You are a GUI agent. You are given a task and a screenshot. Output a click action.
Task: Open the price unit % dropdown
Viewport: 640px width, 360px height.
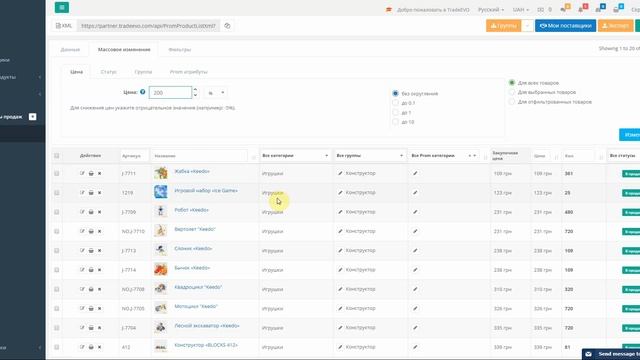216,93
